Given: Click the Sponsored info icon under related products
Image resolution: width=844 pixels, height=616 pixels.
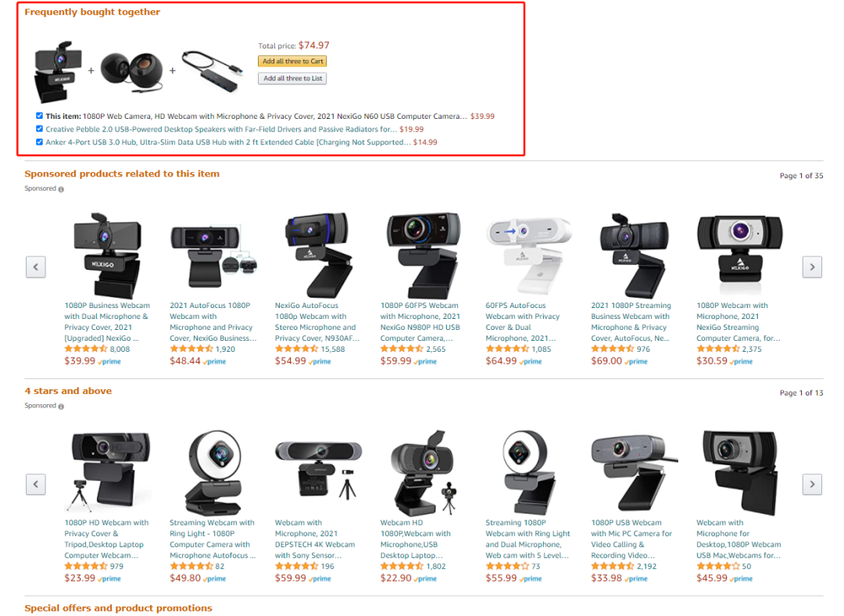Looking at the screenshot, I should pos(61,189).
